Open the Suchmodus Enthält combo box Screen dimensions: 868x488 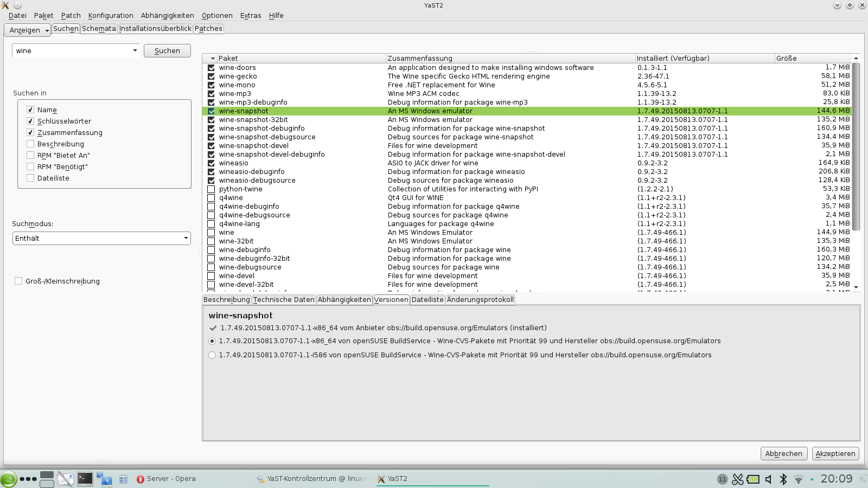[x=101, y=238]
